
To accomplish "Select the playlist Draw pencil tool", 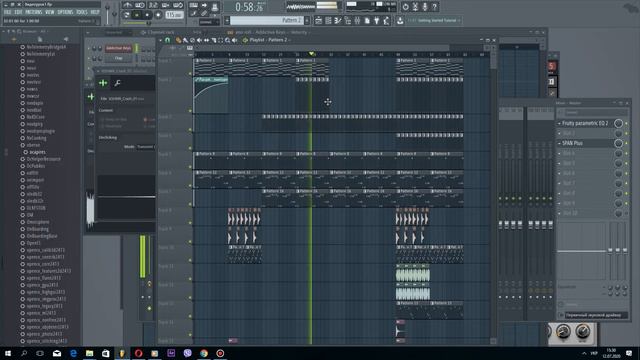I will tap(178, 40).
